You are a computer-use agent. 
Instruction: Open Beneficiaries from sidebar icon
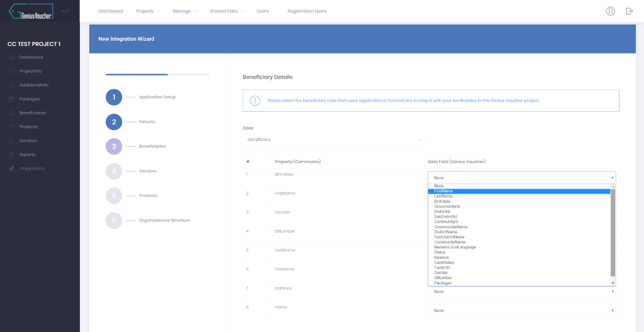tap(12, 113)
